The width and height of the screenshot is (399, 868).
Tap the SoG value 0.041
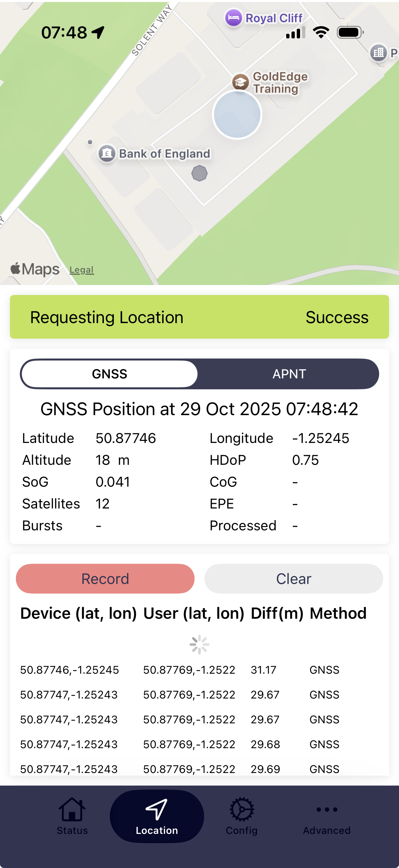[113, 482]
